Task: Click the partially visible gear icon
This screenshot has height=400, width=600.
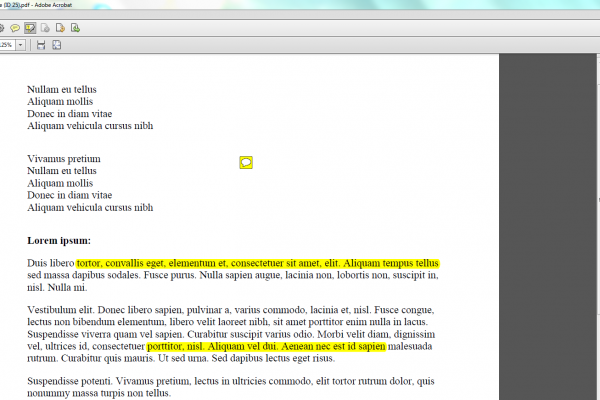Action: [2, 27]
